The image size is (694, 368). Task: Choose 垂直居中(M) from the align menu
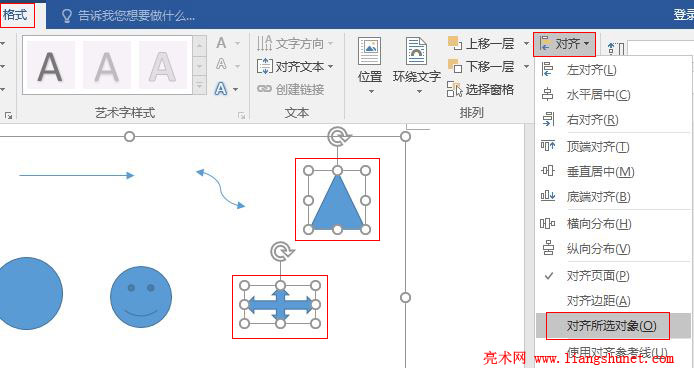[612, 171]
